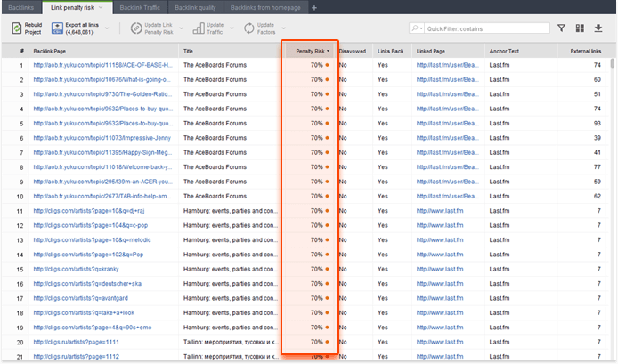Switch to the Backlink quality tab
The width and height of the screenshot is (618, 364).
194,7
